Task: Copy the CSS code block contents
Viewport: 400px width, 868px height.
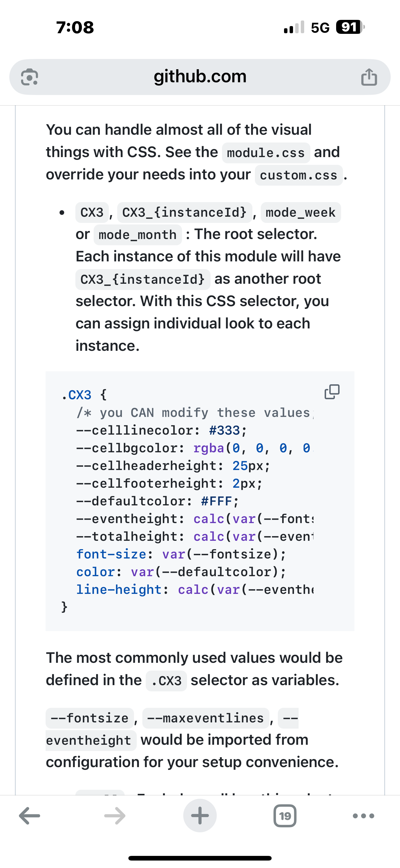Action: [332, 391]
